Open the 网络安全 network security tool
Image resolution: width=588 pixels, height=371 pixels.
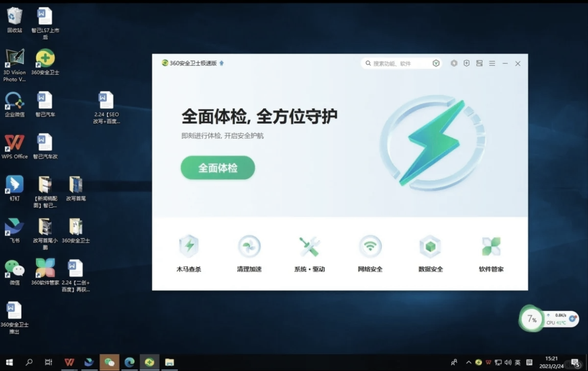(370, 251)
